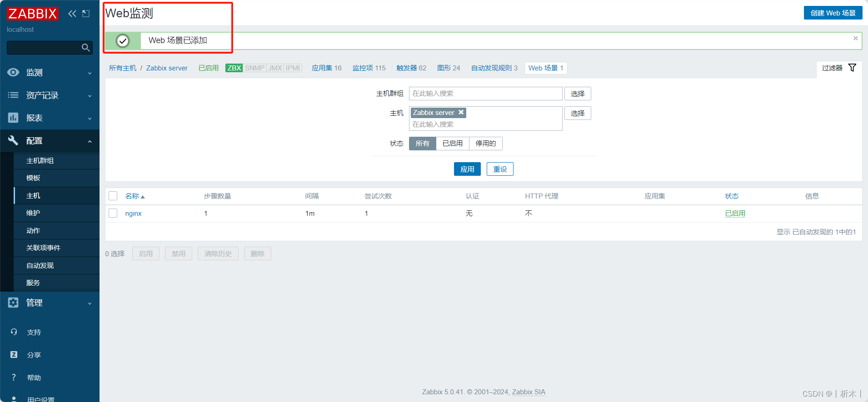Click the 重设 filter button

(500, 169)
